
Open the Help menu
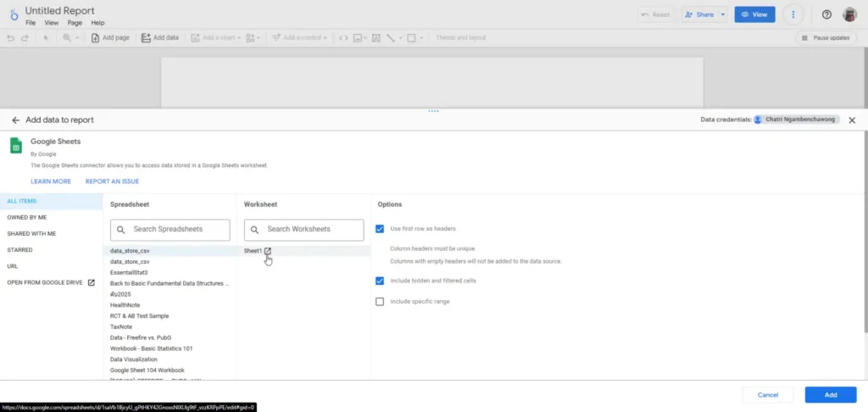point(98,23)
